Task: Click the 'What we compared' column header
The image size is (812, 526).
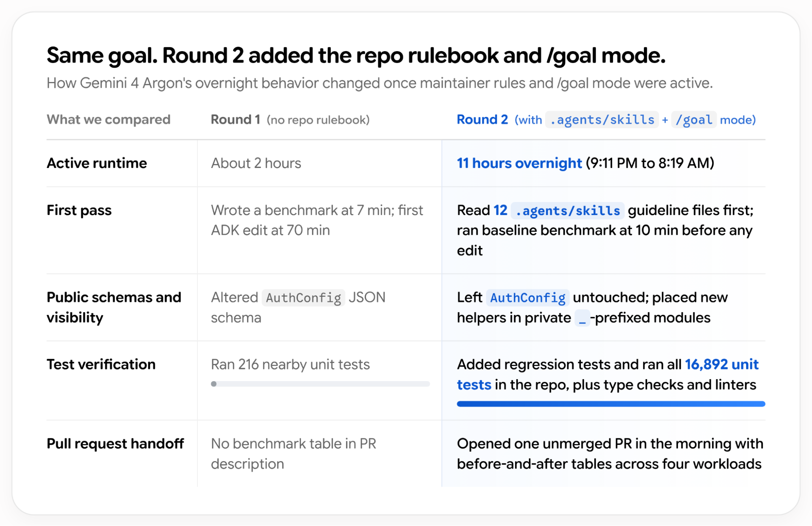Action: pyautogui.click(x=108, y=120)
